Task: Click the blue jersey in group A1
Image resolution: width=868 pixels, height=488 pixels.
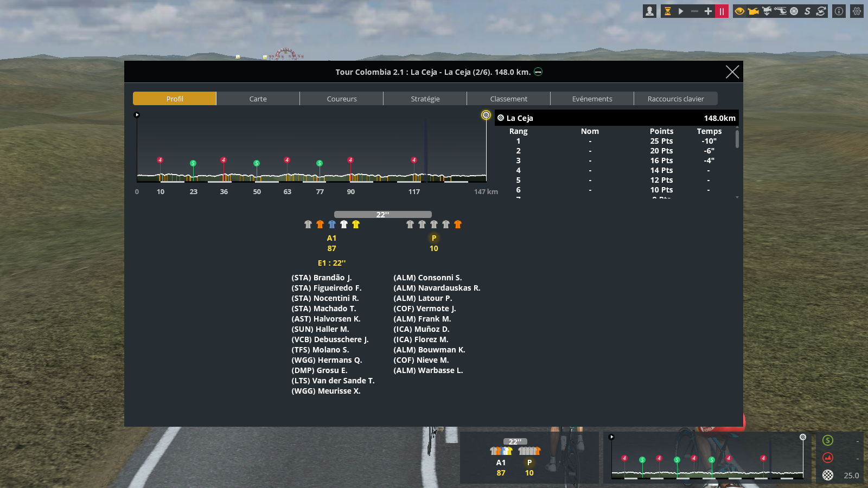Action: coord(332,224)
